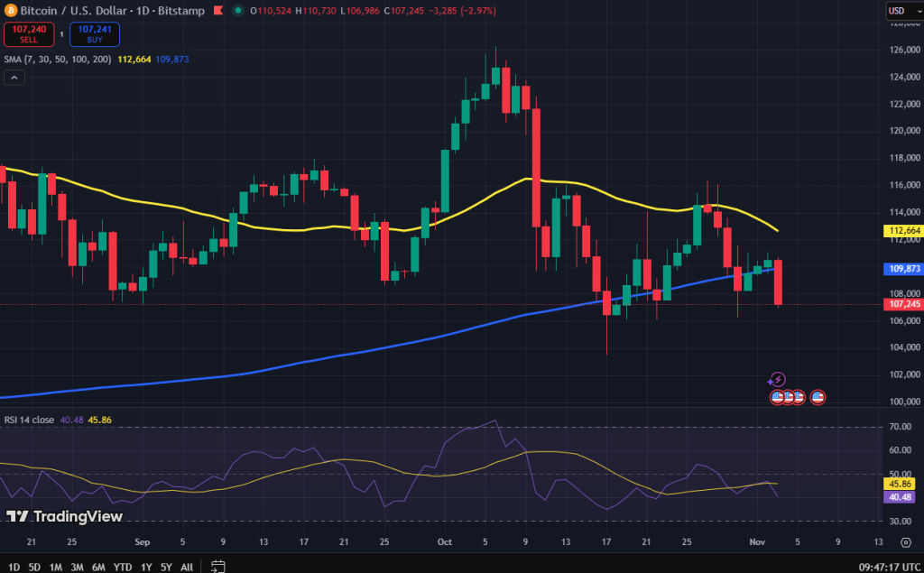Click the 30.00 RSI scale label
This screenshot has height=573, width=924.
900,522
